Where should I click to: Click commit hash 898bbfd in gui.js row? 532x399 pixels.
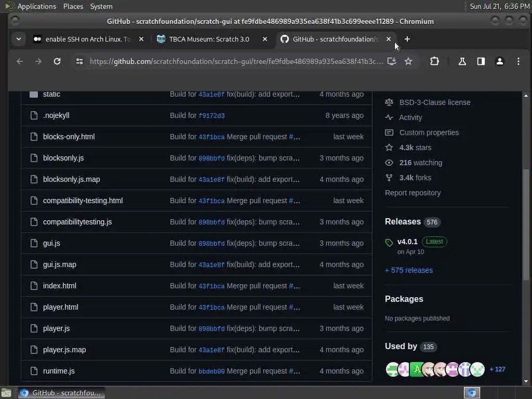pyautogui.click(x=211, y=244)
